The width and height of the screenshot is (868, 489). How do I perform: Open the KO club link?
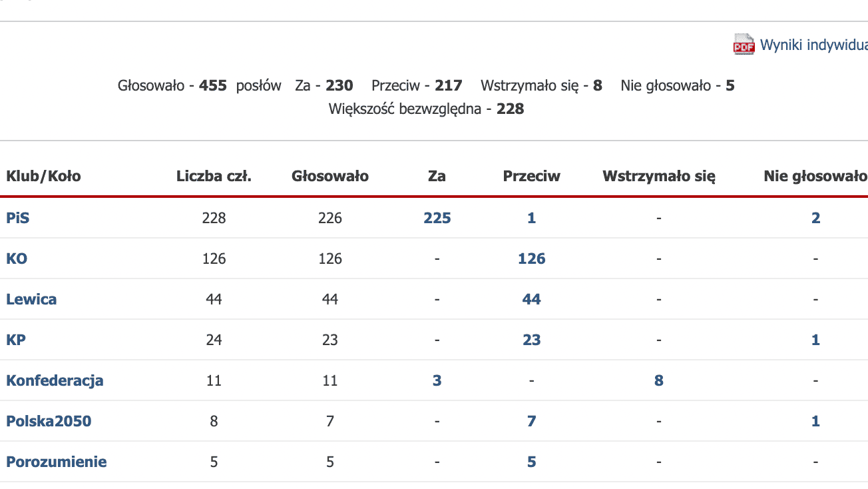pyautogui.click(x=17, y=258)
